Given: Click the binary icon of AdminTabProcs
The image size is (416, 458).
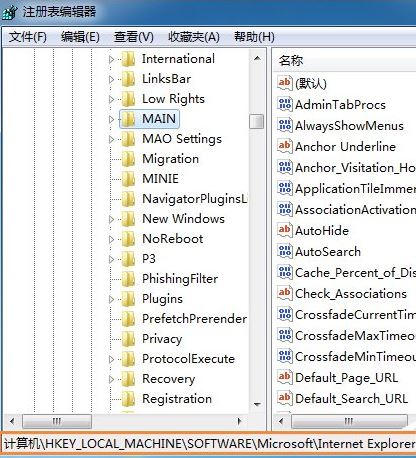Looking at the screenshot, I should pos(285,104).
